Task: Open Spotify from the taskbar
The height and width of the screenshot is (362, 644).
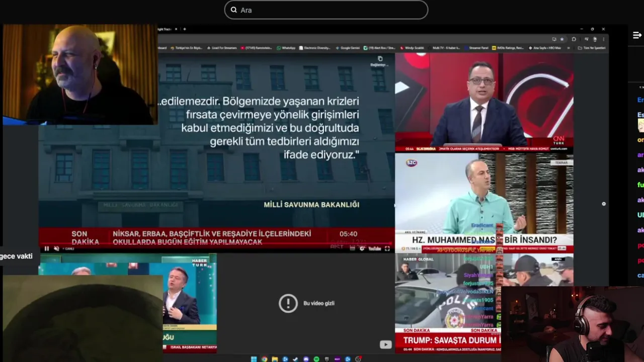Action: [x=316, y=359]
